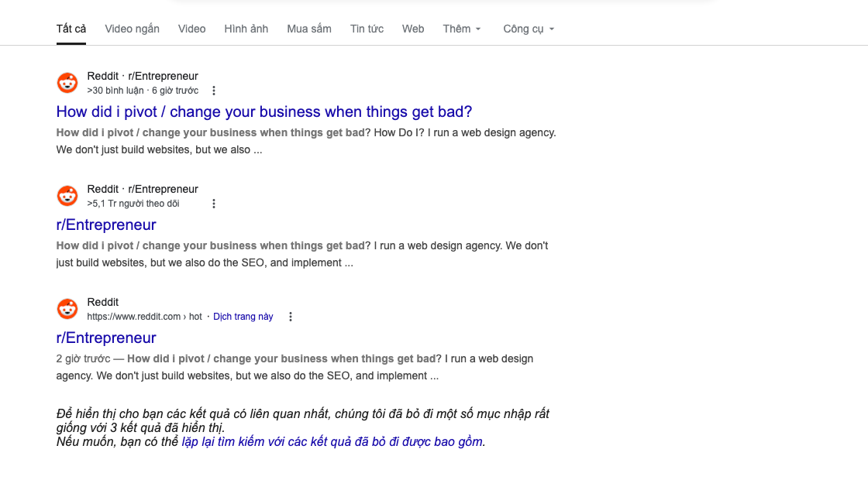Viewport: 868px width, 480px height.
Task: Open the three-dot menu on the first result
Action: [x=214, y=91]
